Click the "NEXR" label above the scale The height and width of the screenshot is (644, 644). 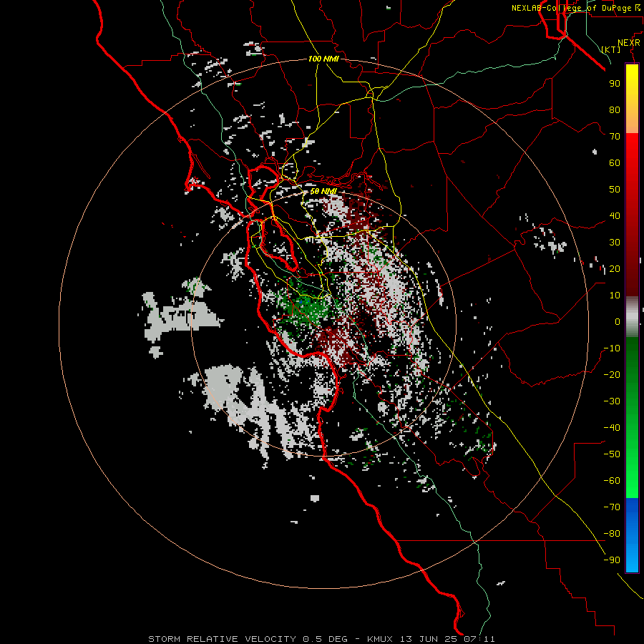pyautogui.click(x=629, y=43)
